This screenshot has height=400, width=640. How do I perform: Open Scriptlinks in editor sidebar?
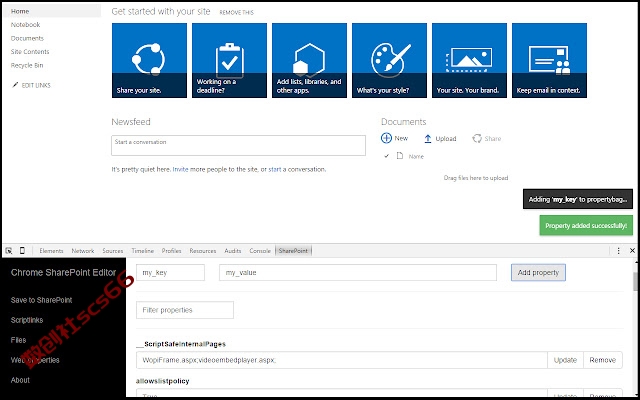(x=27, y=320)
